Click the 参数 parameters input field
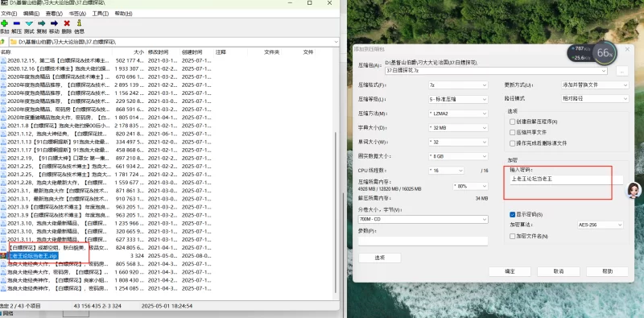The width and height of the screenshot is (644, 318). click(423, 241)
